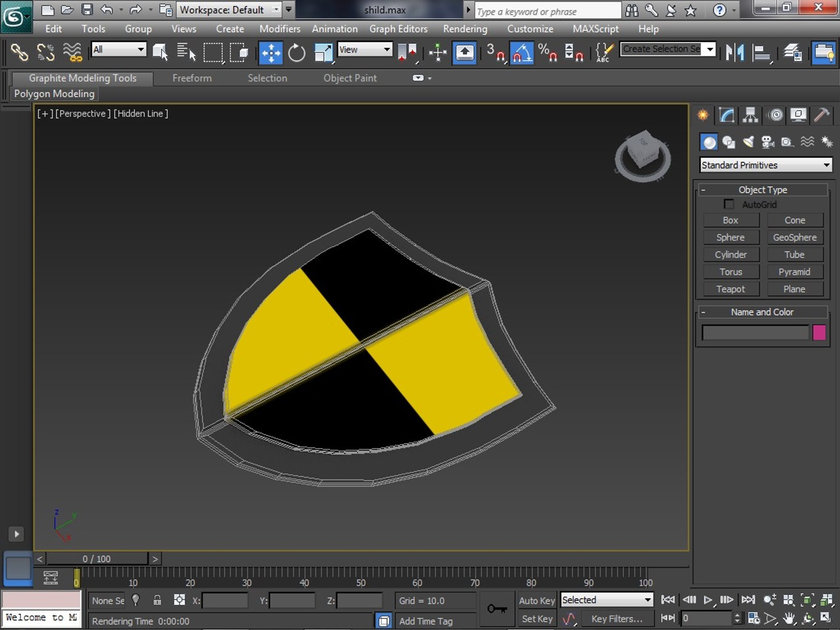Viewport: 840px width, 630px height.
Task: Switch to the Freeform ribbon tab
Action: click(x=192, y=78)
